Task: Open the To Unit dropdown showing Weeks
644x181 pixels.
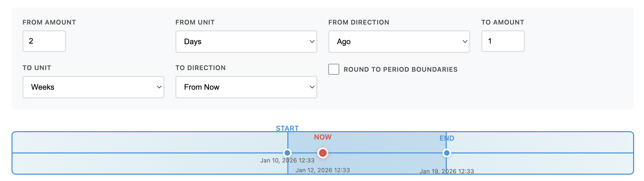Action: (x=93, y=87)
